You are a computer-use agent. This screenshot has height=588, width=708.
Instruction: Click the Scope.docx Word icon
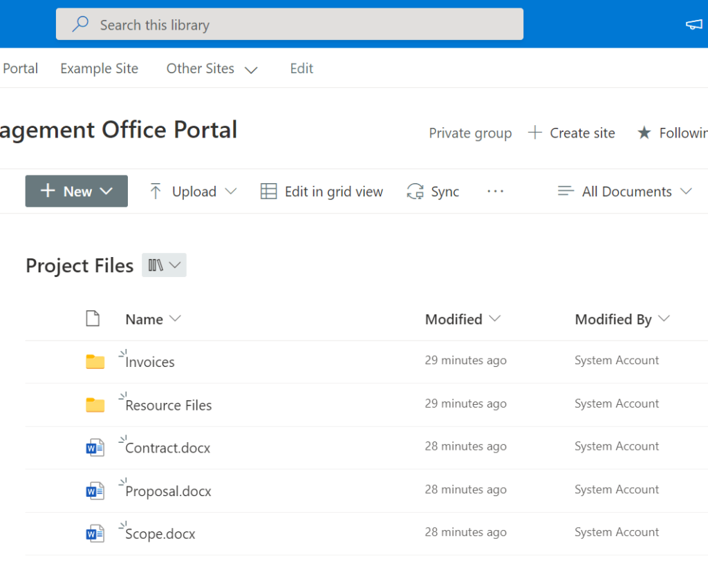95,533
